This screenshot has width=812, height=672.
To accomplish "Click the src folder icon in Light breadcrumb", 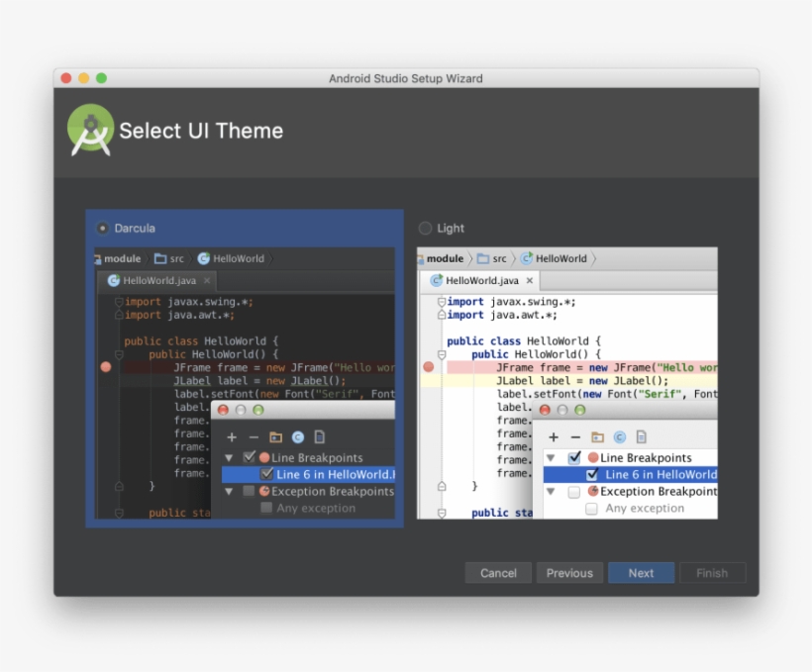I will coord(483,259).
